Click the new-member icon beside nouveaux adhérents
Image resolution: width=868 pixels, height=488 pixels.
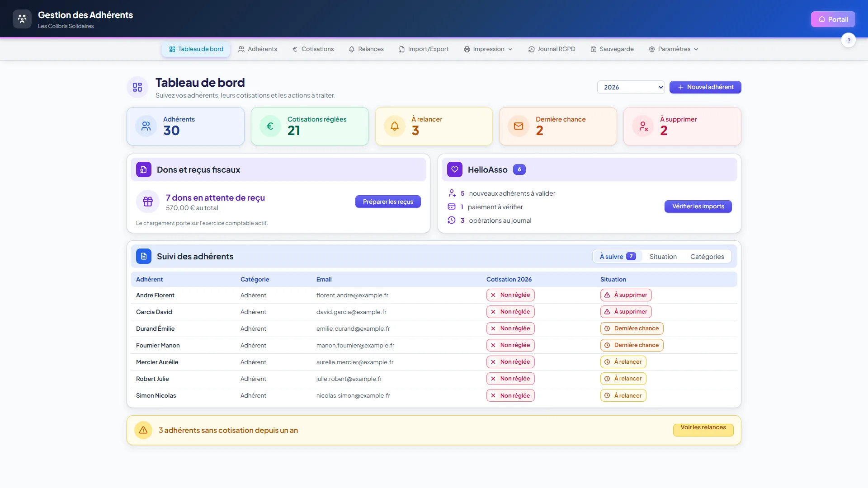tap(452, 193)
